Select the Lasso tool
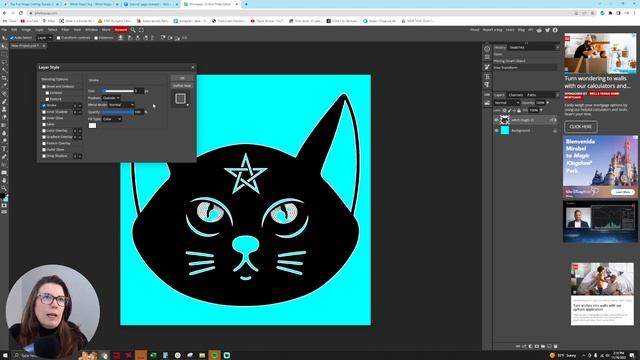 click(x=4, y=62)
